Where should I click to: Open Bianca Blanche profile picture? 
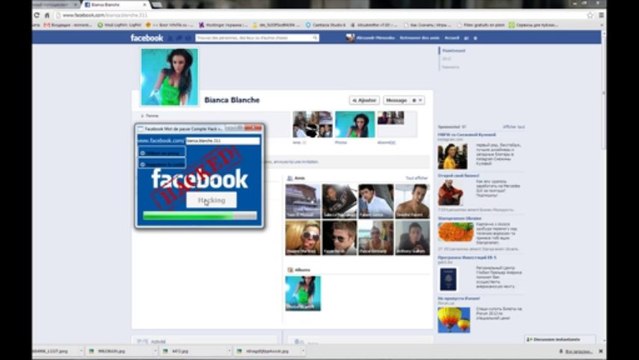tap(170, 77)
